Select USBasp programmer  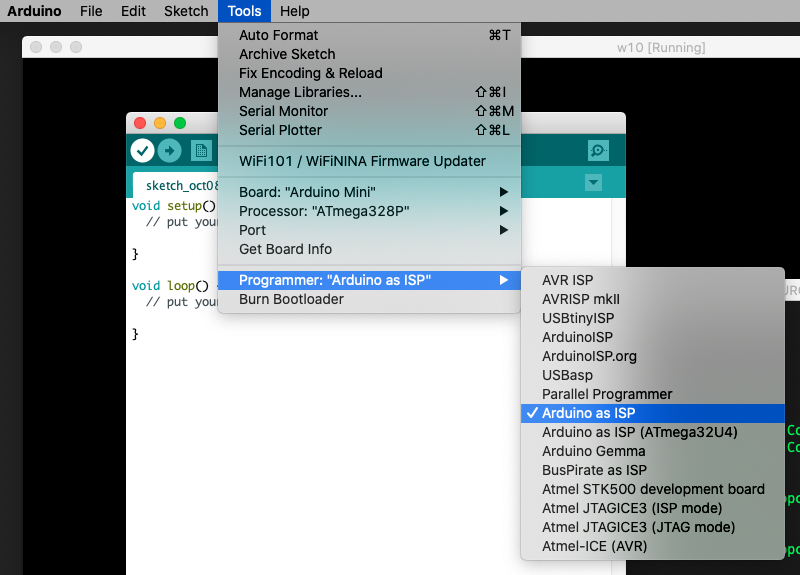pos(653,375)
